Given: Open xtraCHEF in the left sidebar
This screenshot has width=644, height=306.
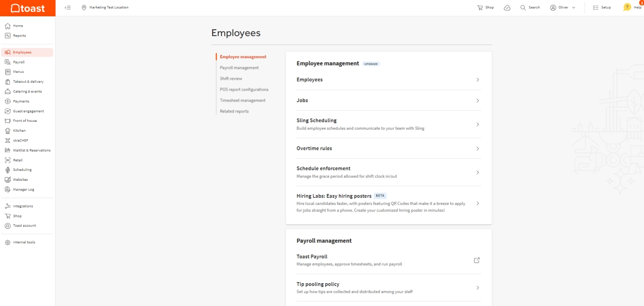Looking at the screenshot, I should click(x=20, y=141).
